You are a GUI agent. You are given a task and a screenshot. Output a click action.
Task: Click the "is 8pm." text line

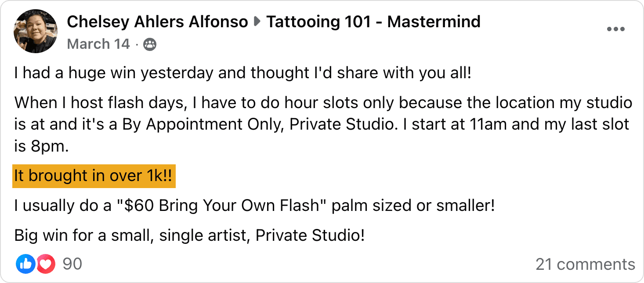[42, 146]
